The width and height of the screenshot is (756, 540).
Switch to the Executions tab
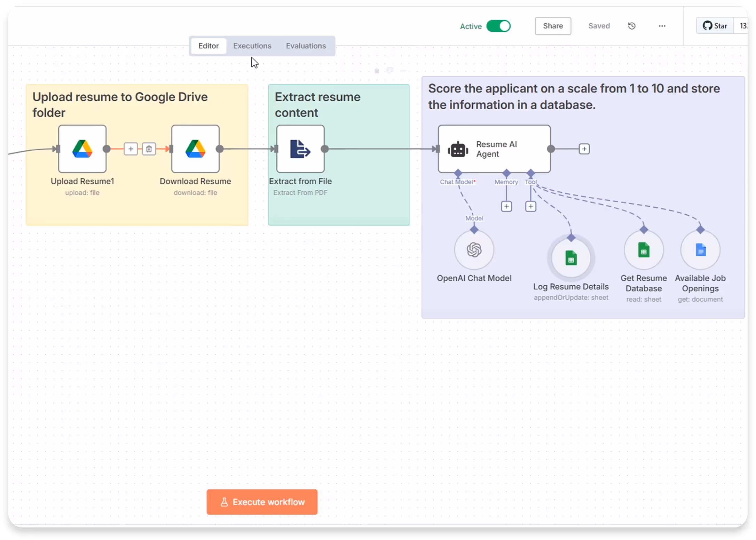(252, 46)
